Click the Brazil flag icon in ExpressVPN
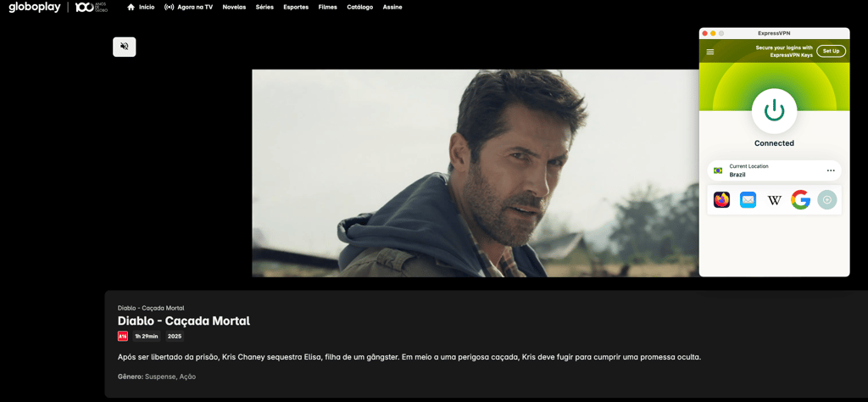 718,170
